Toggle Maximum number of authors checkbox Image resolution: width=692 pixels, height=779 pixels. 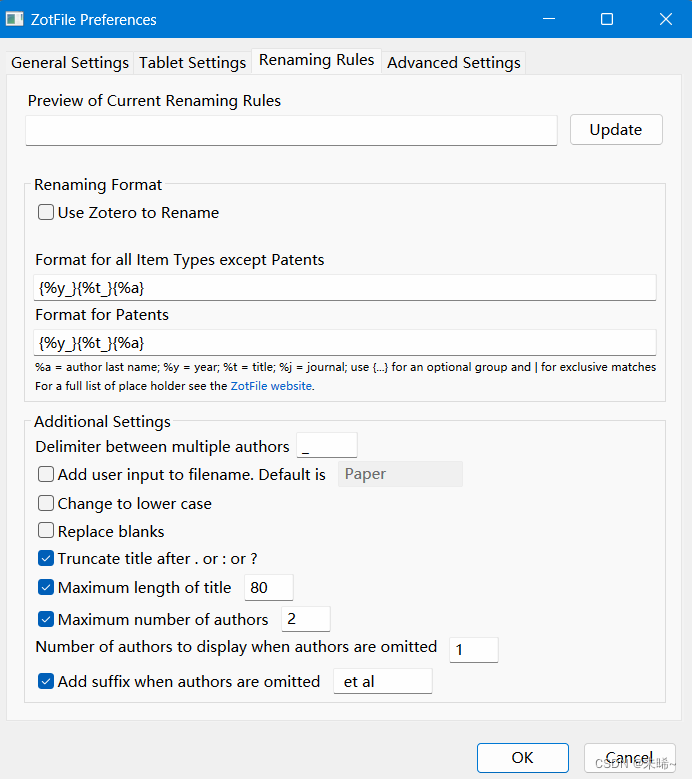pos(46,619)
